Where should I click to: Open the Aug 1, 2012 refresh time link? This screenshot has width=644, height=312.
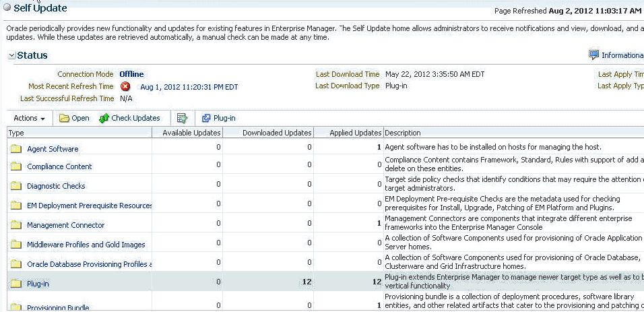(x=189, y=87)
